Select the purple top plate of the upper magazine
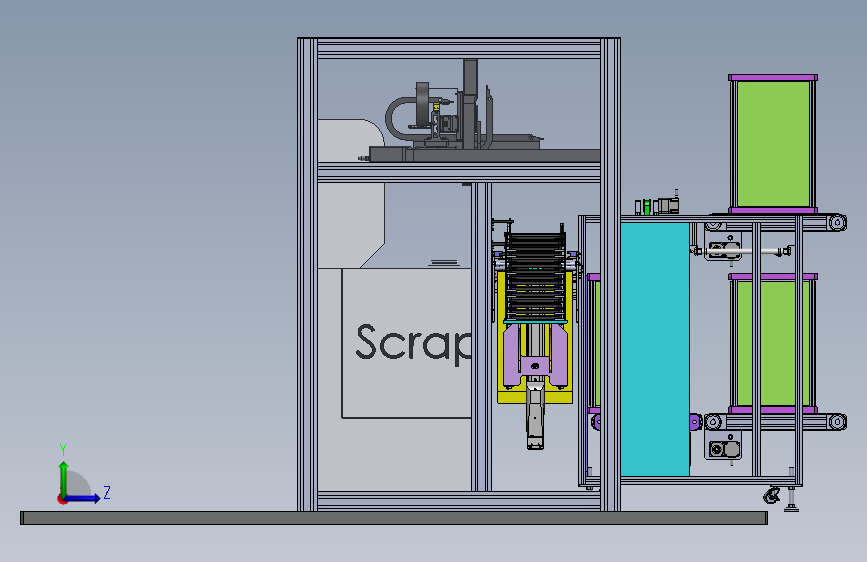This screenshot has width=867, height=562. click(772, 77)
